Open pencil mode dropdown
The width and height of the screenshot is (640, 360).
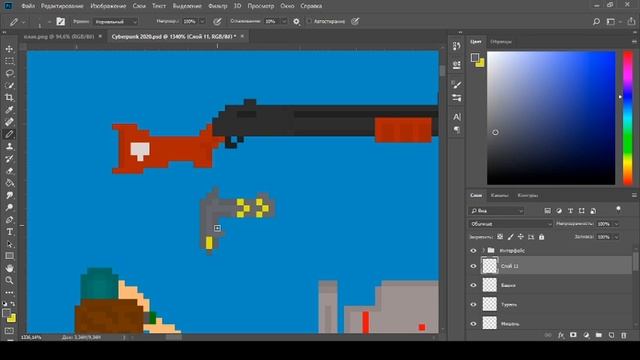coord(116,22)
